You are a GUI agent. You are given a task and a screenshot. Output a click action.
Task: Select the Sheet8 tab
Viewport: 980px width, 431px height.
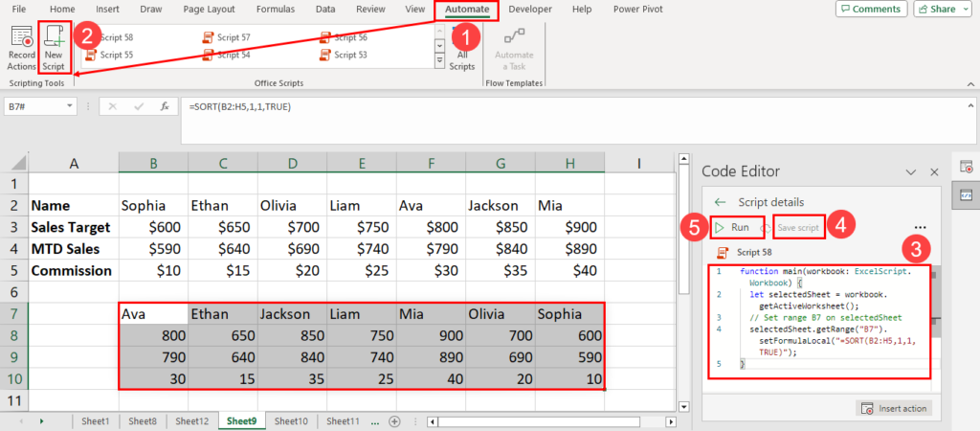(142, 421)
